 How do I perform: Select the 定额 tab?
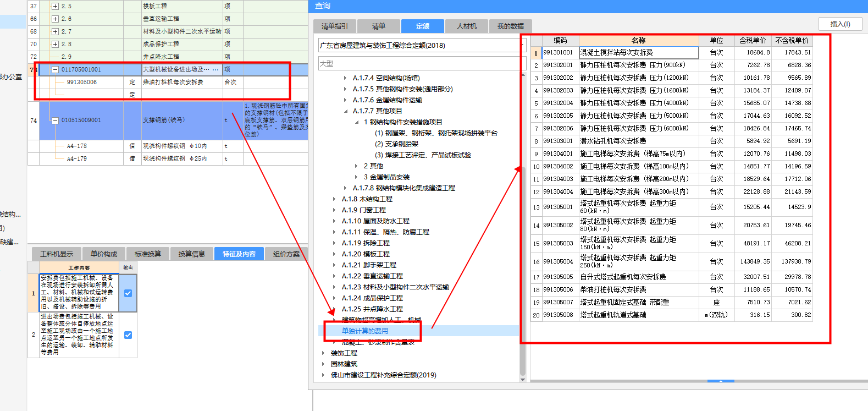(x=423, y=26)
